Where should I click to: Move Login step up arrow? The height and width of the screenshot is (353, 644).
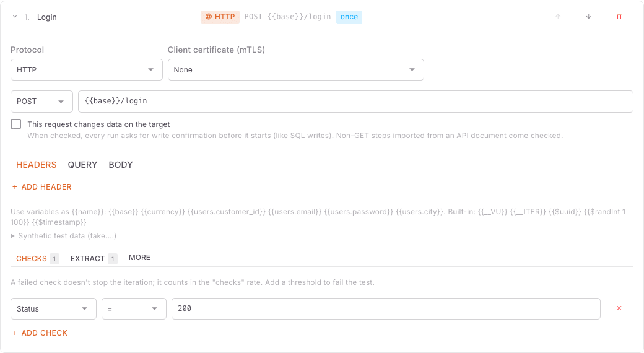(x=558, y=17)
